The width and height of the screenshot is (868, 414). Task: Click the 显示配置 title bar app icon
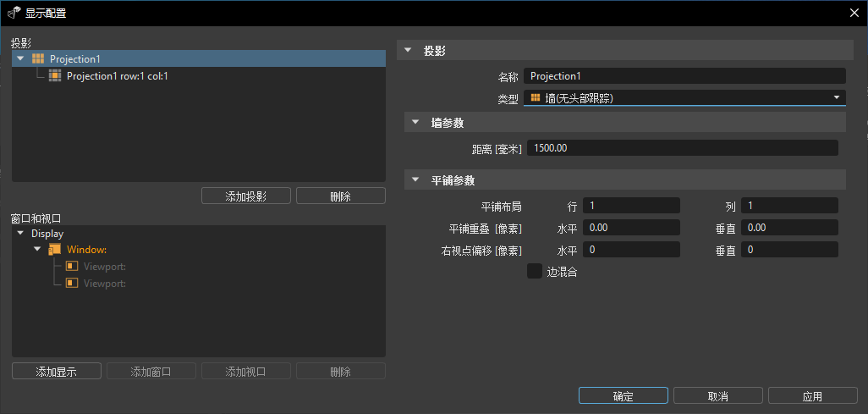tap(14, 13)
